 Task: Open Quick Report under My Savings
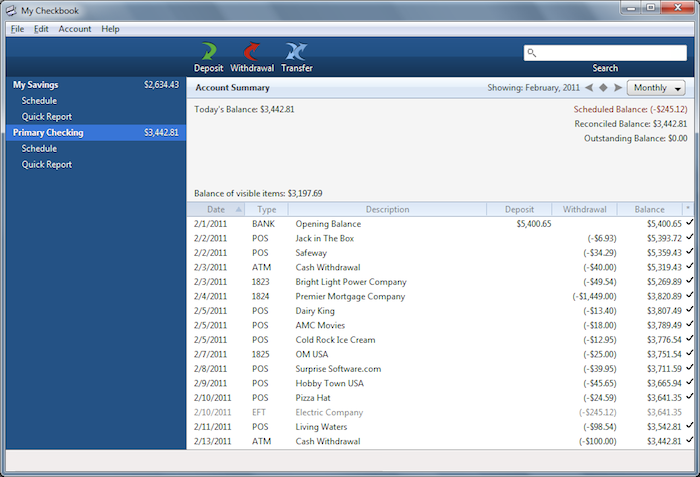click(47, 117)
